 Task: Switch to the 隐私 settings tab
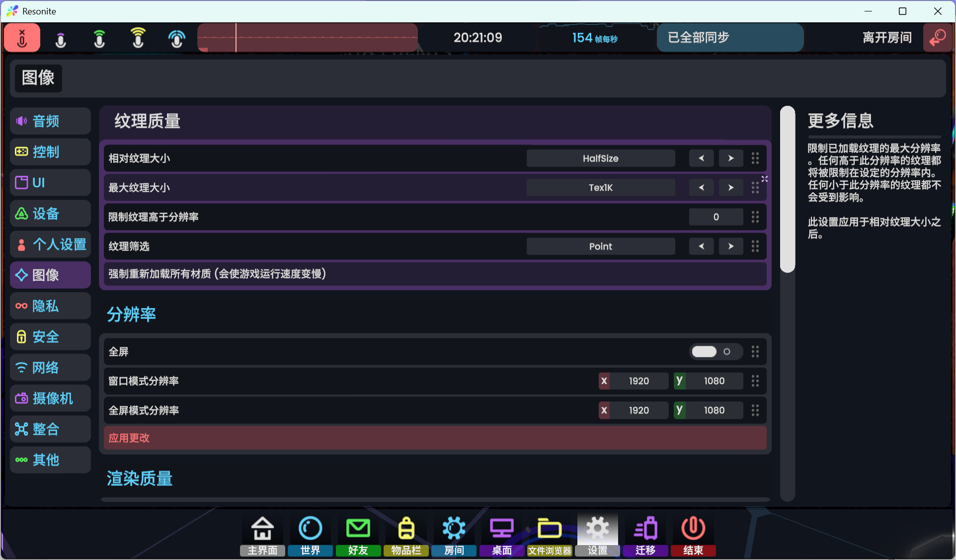pos(50,306)
